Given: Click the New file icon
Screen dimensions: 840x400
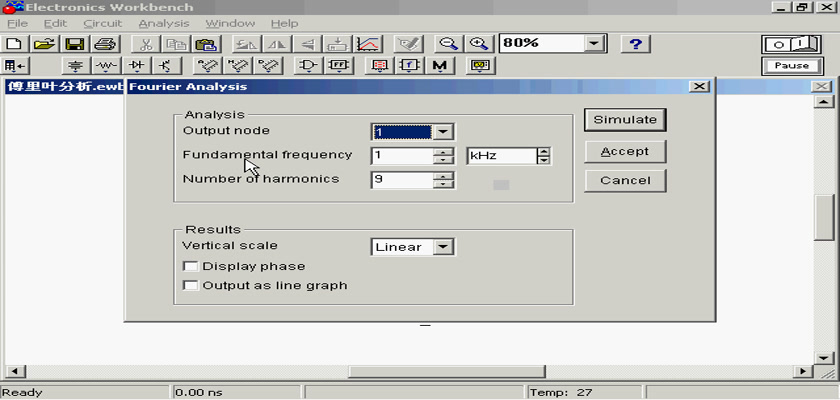Looking at the screenshot, I should [x=15, y=44].
